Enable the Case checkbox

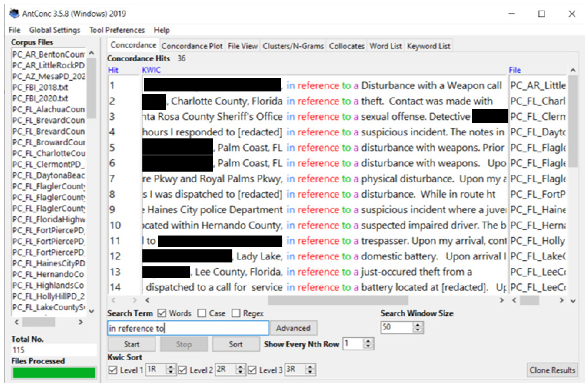pos(202,313)
